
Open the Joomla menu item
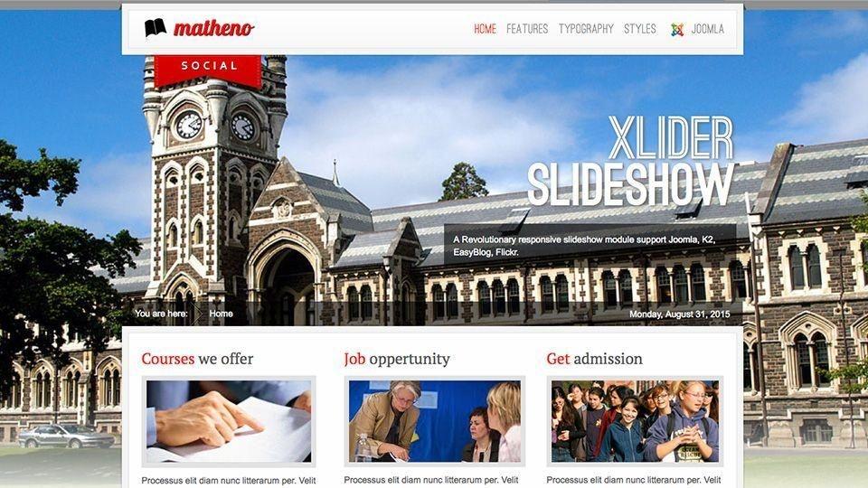pyautogui.click(x=707, y=29)
